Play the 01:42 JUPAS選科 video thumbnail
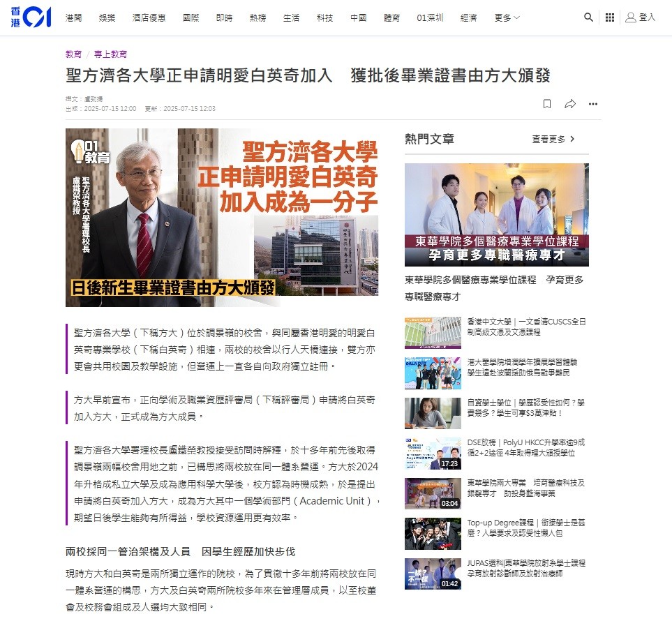Image resolution: width=672 pixels, height=621 pixels. (433, 574)
